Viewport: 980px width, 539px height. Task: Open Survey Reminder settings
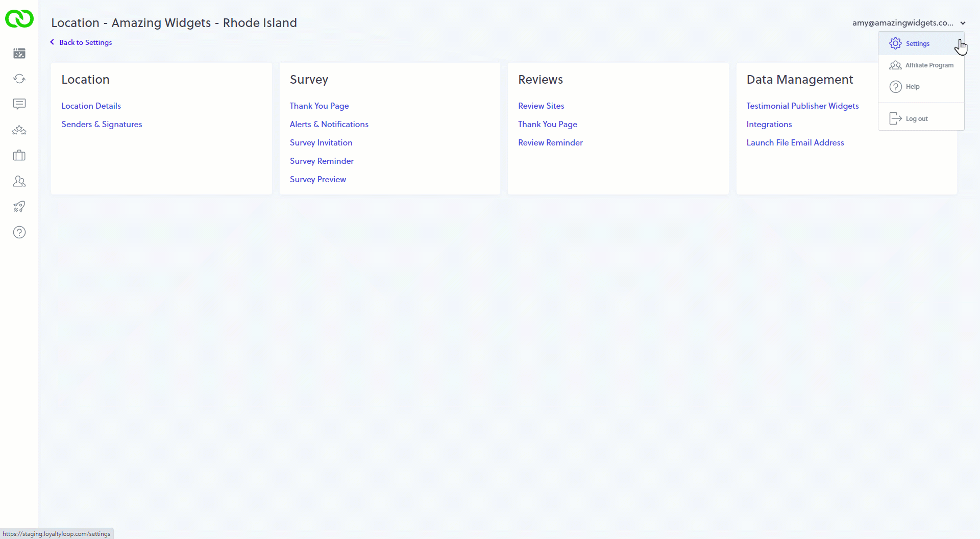pyautogui.click(x=322, y=161)
